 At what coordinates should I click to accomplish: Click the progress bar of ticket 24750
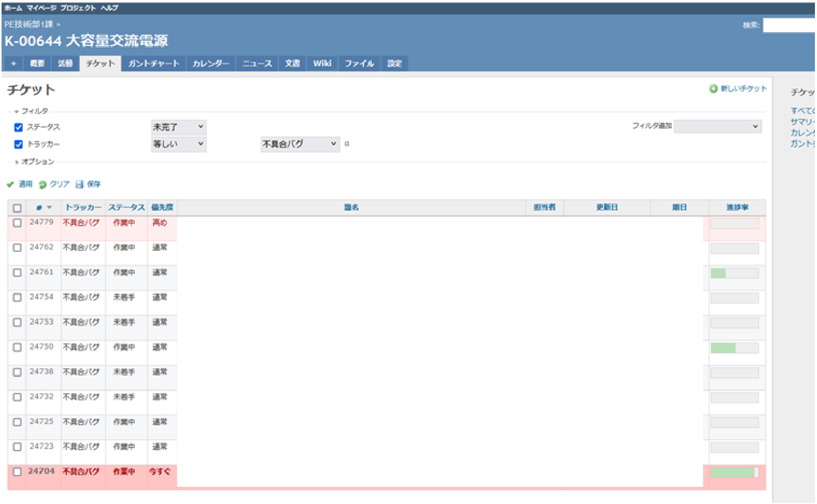point(734,348)
